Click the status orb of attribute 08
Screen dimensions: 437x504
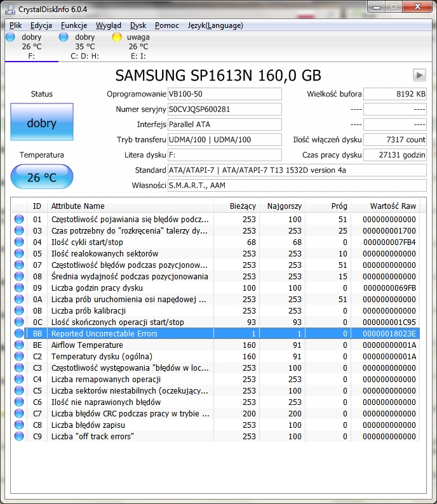pyautogui.click(x=19, y=276)
